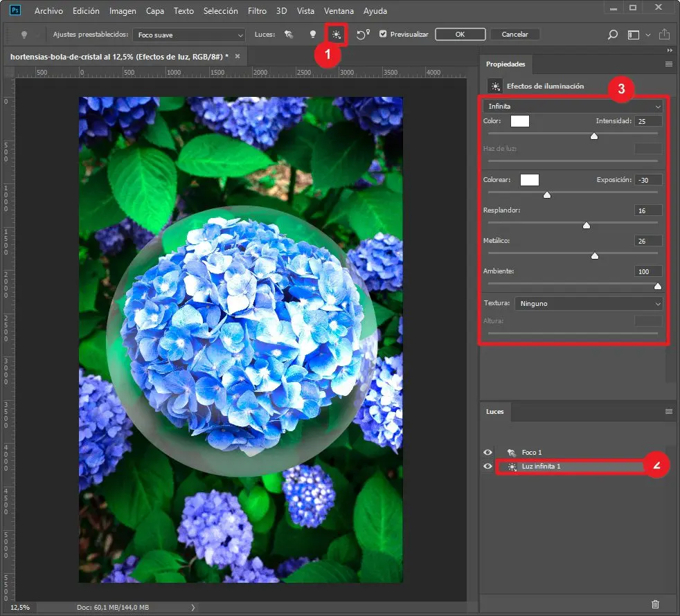Open the Textura dropdown set to Ninguno
The image size is (680, 616).
(588, 303)
